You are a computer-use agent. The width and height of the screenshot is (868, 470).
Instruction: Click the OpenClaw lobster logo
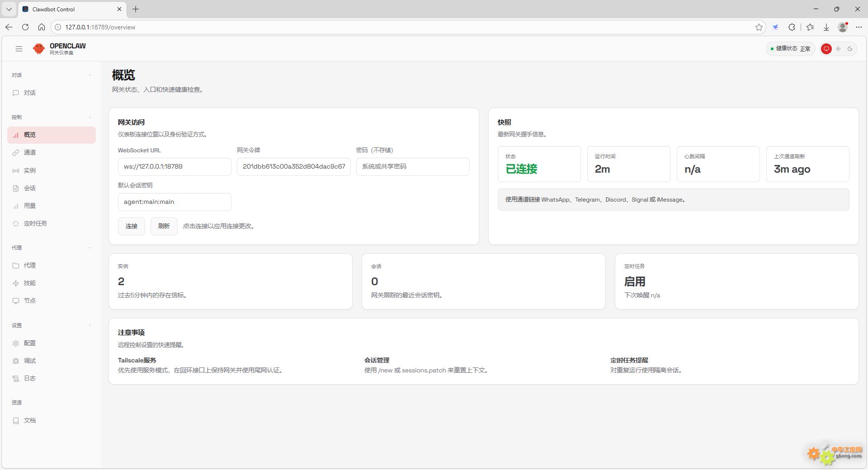pos(39,49)
